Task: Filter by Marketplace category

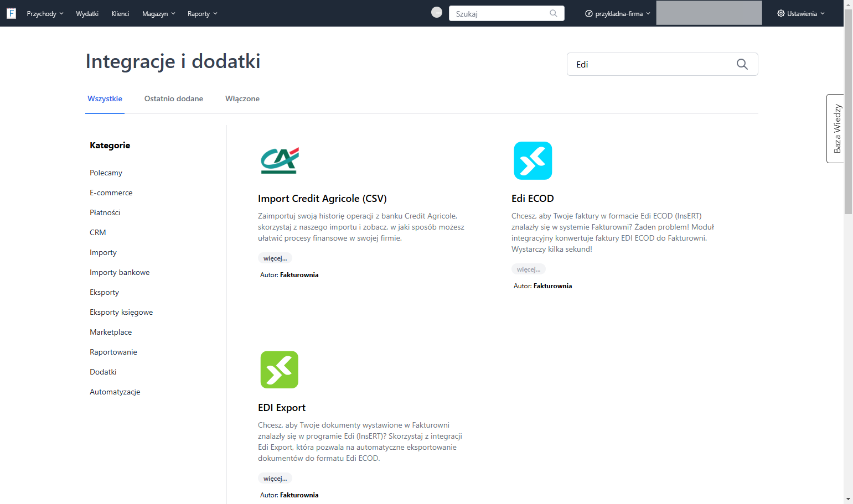Action: (x=111, y=332)
